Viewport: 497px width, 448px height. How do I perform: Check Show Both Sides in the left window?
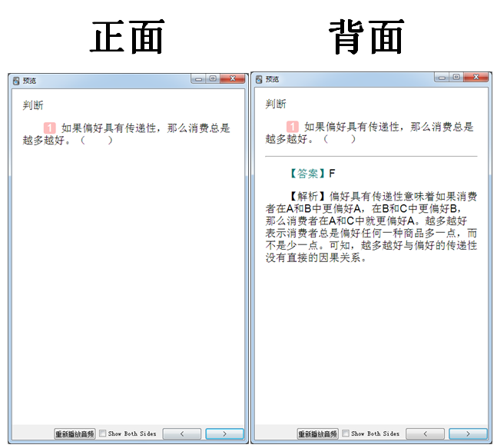coord(102,433)
